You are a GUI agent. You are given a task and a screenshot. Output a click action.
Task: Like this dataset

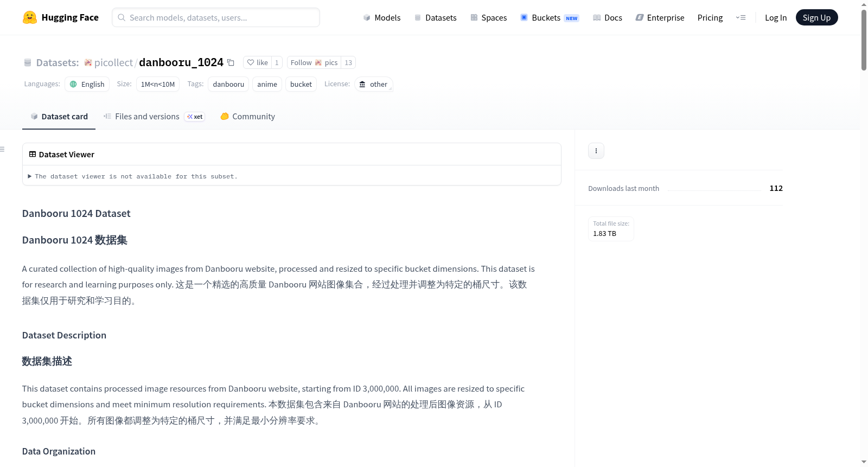(257, 62)
